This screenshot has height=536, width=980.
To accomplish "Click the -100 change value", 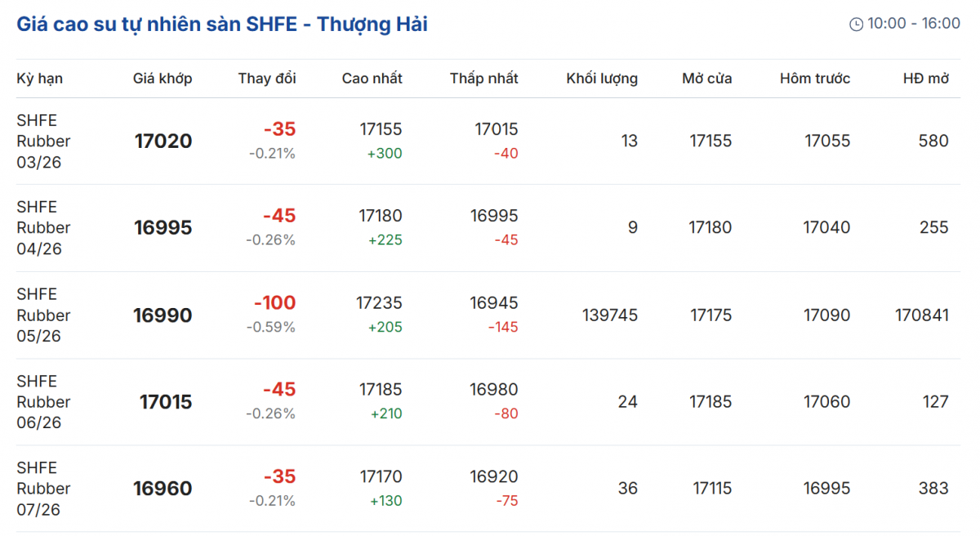I will tap(274, 303).
